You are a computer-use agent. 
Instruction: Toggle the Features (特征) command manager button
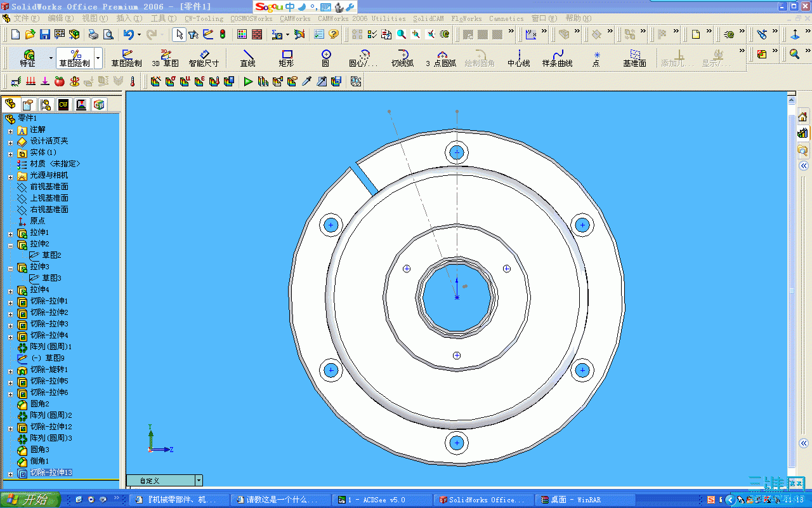tap(28, 58)
